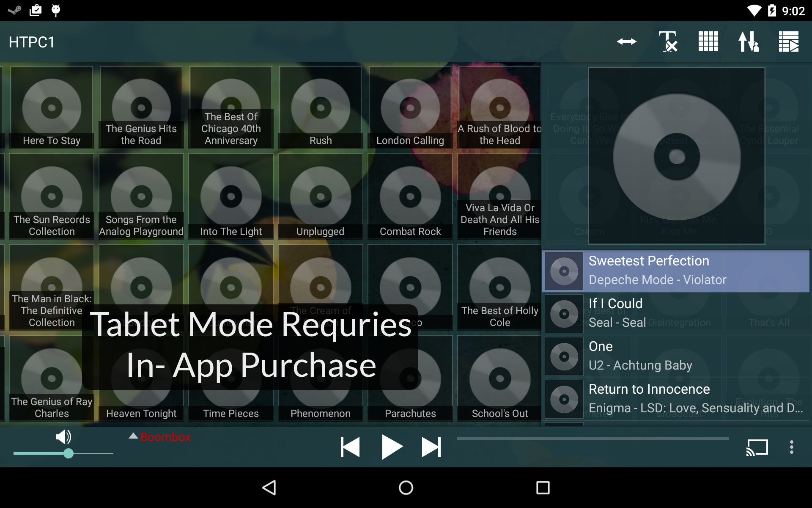Select One by U2 in queue
Screen dimensions: 812x508
pyautogui.click(x=676, y=356)
